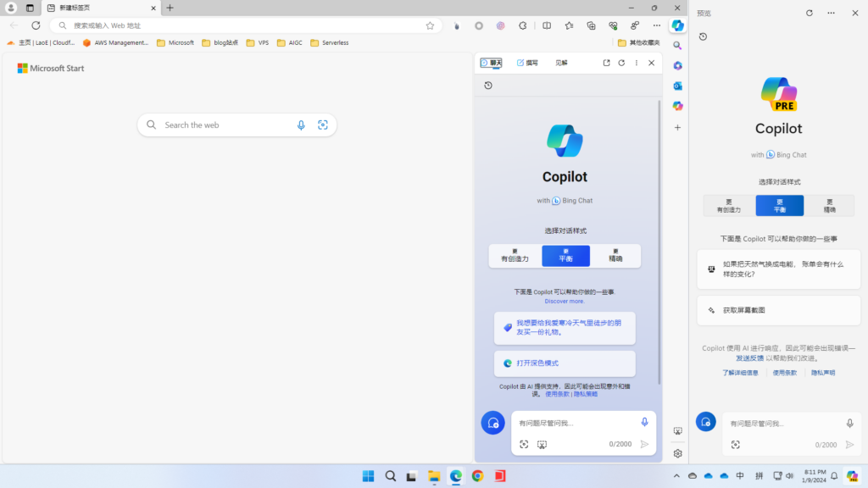868x488 pixels.
Task: Click the 打开深色模式 suggestion
Action: [x=565, y=363]
